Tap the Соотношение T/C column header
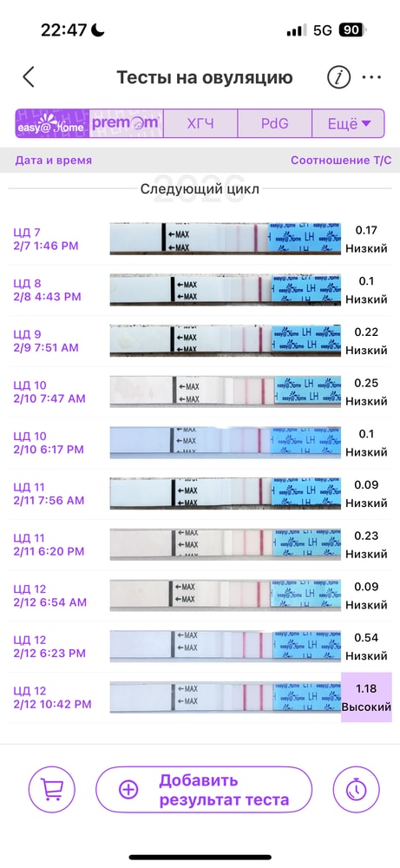This screenshot has width=400, height=868. 341,161
